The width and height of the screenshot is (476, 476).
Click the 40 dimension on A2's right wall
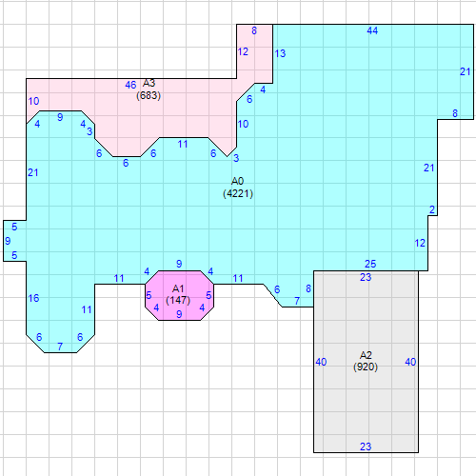coord(410,362)
